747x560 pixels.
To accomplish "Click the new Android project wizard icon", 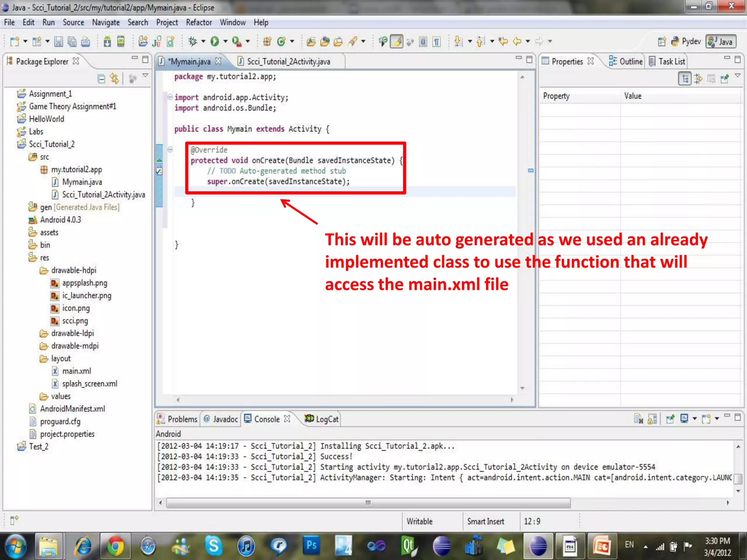I will [x=143, y=42].
